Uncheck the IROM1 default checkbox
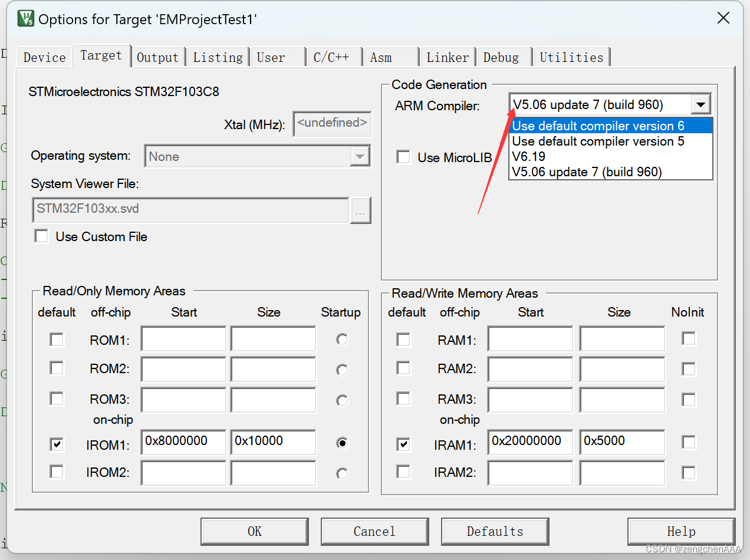 pyautogui.click(x=56, y=444)
